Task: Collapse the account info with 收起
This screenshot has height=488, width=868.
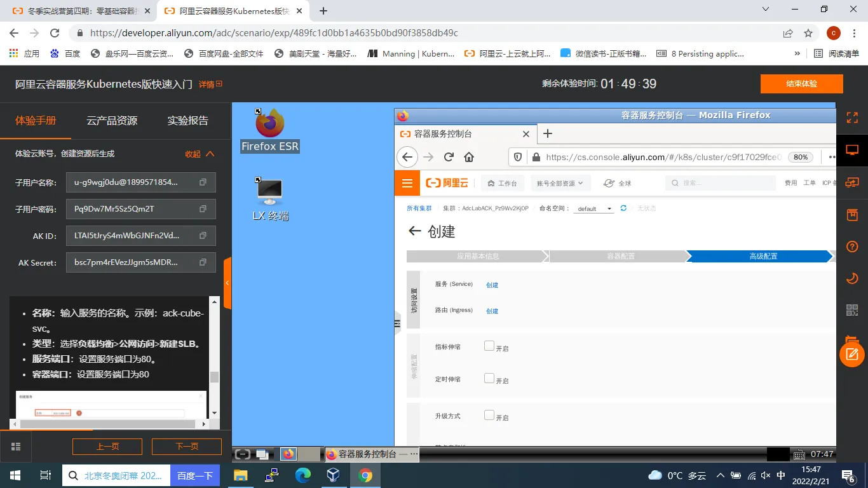Action: (200, 154)
